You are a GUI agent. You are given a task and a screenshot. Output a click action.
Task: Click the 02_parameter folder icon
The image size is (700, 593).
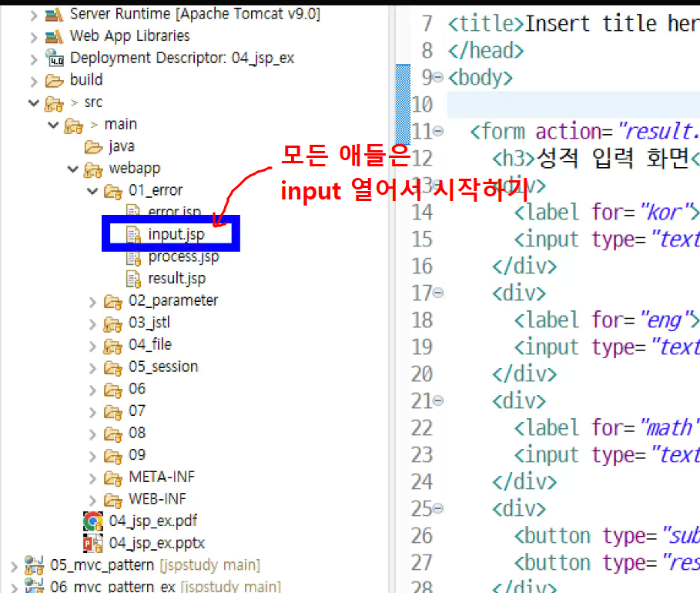(113, 303)
